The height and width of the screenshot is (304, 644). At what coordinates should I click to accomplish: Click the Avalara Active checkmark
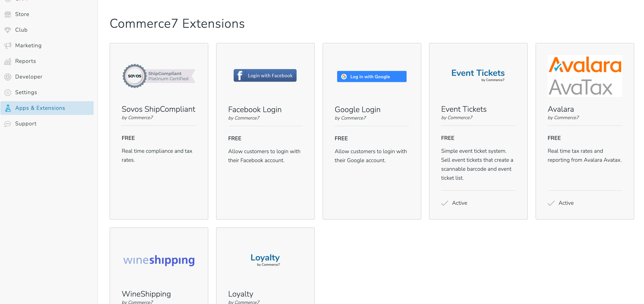tap(551, 203)
